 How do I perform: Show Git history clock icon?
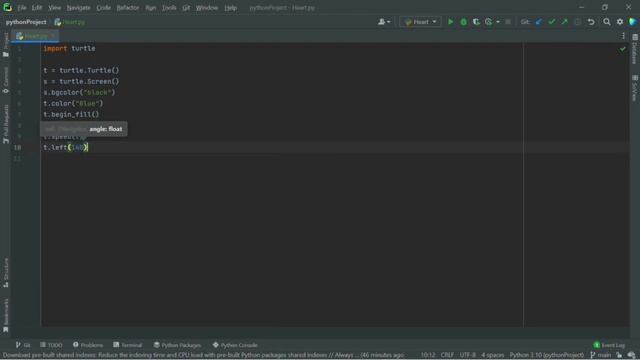tap(578, 22)
